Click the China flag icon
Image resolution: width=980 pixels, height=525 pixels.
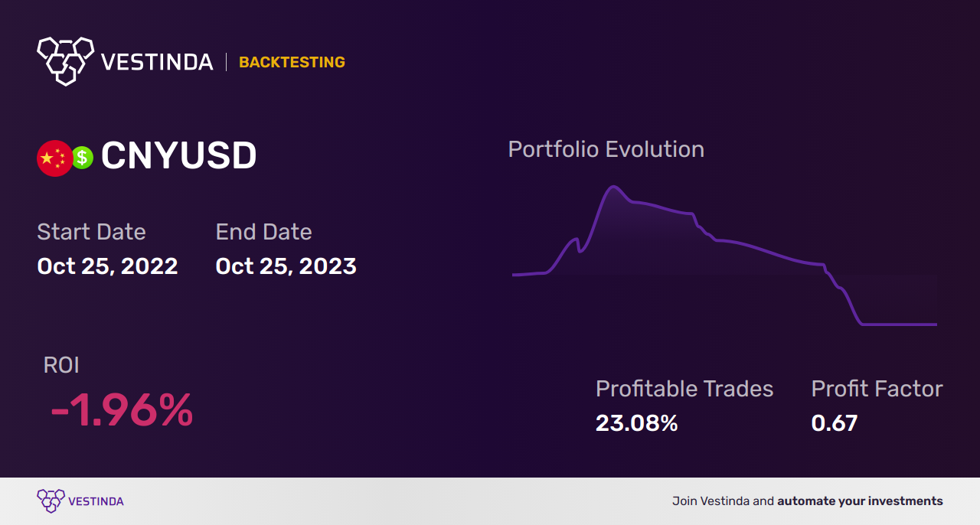54,158
